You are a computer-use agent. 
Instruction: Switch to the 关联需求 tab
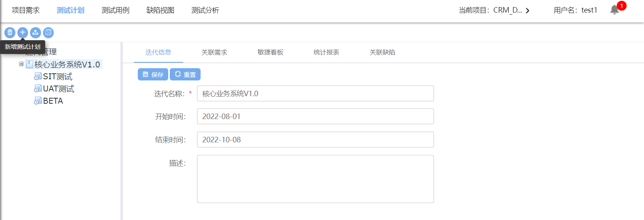tap(214, 52)
